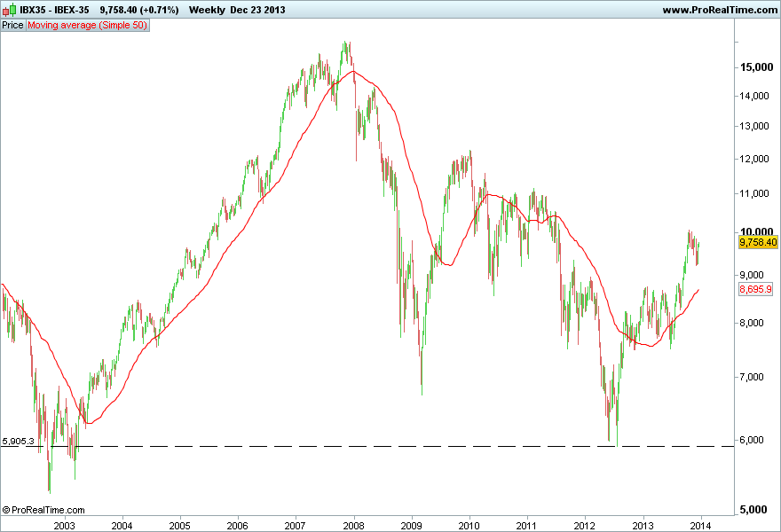781x532 pixels.
Task: Click the Weekly timeframe label
Action: (207, 10)
